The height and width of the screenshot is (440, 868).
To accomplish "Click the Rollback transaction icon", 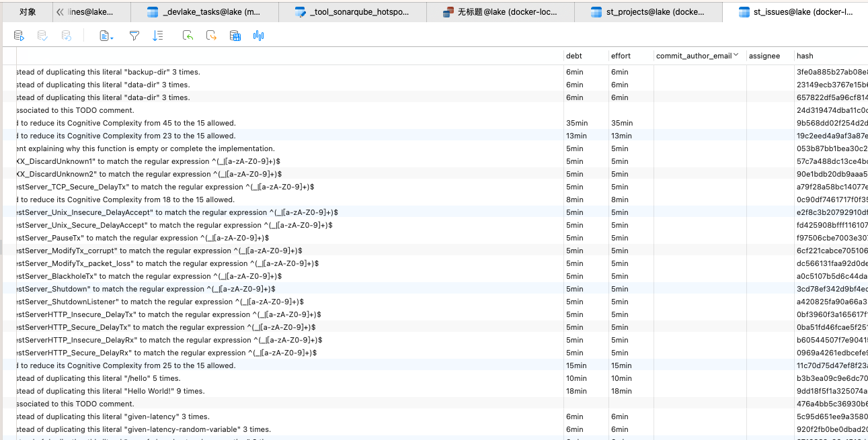I will coord(66,36).
